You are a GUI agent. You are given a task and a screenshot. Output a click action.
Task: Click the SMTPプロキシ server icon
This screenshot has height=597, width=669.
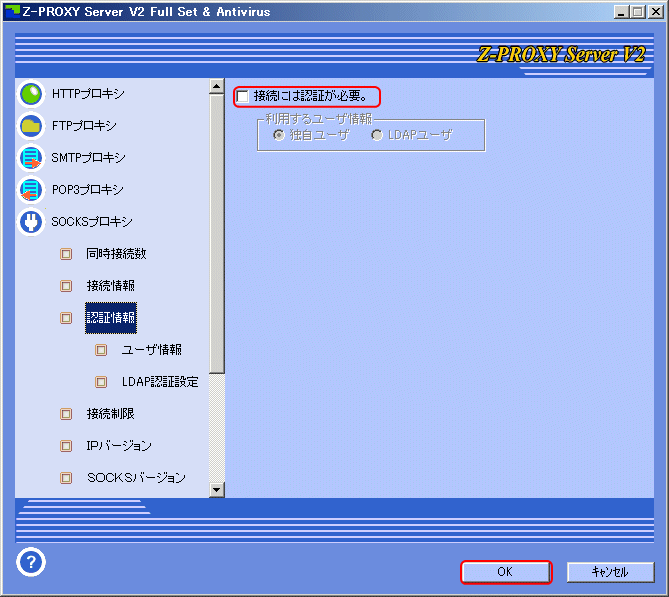coord(31,158)
